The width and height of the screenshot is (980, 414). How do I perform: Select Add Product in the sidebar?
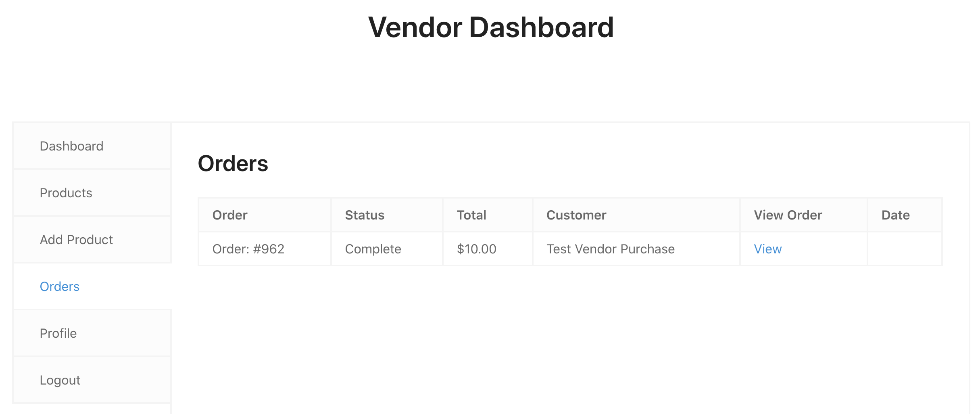76,240
